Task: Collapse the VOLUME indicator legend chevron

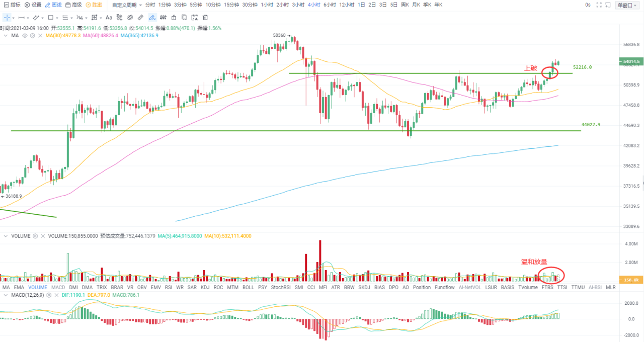Action: (6, 235)
